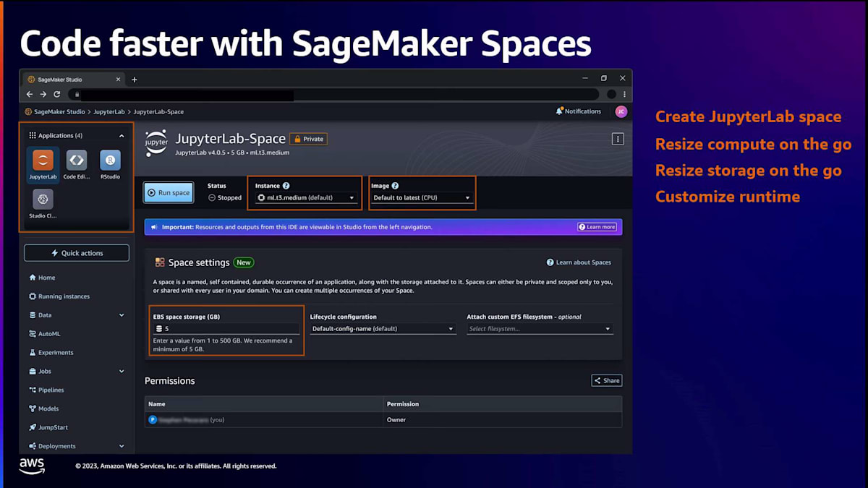Click the Quick actions button
The height and width of the screenshot is (488, 868).
click(x=77, y=253)
